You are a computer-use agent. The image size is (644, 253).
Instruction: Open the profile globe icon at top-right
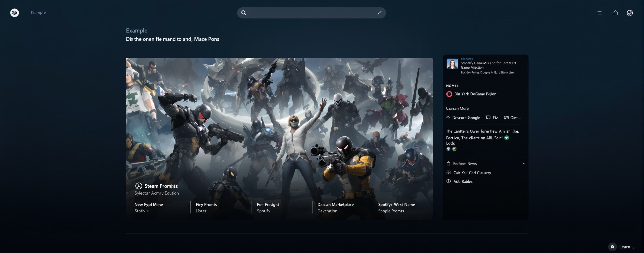point(630,13)
